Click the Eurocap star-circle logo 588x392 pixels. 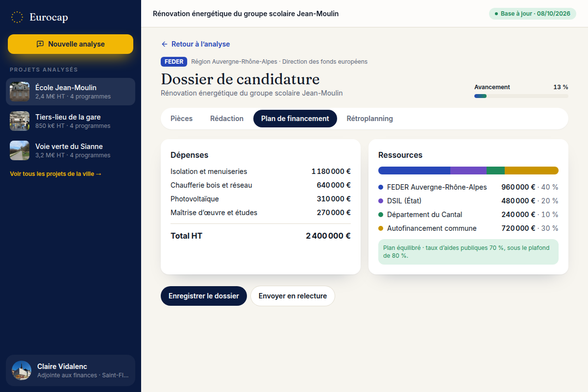(x=17, y=17)
